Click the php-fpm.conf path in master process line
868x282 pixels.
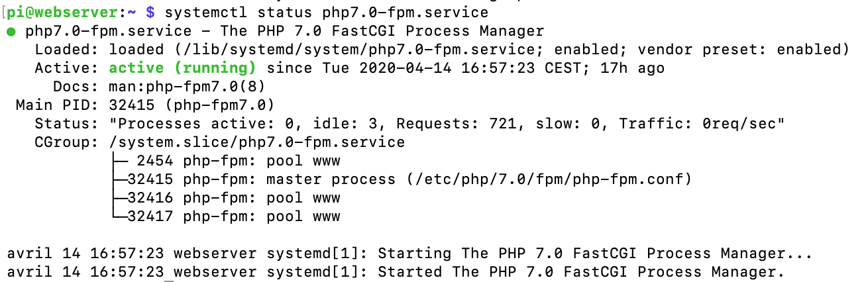547,179
